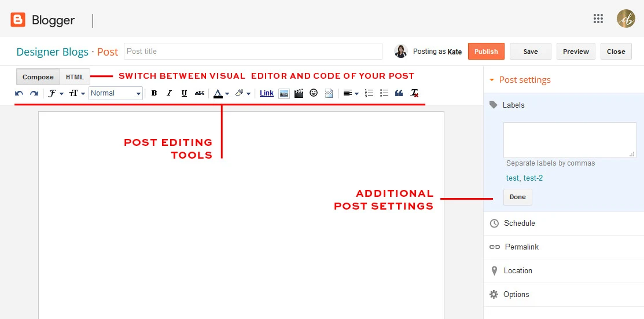644x319 pixels.
Task: Expand the Location settings
Action: click(564, 271)
